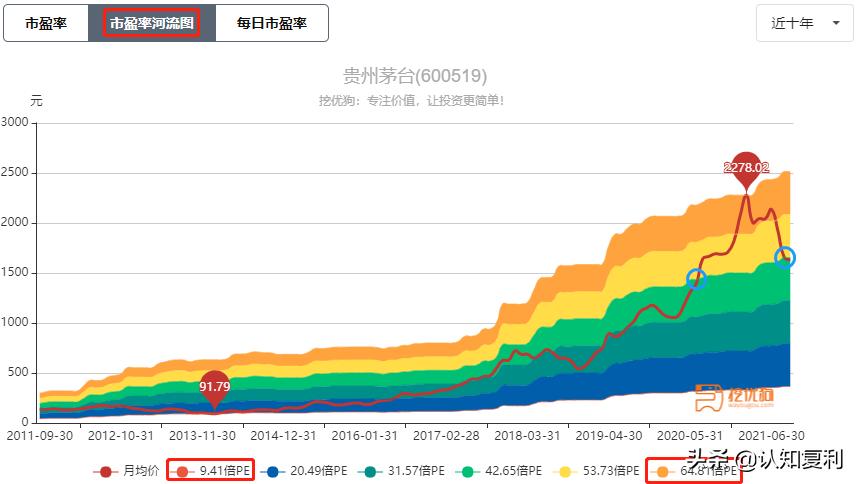The height and width of the screenshot is (484, 858).
Task: Click the 2278.02 peak price marker
Action: coord(746,168)
